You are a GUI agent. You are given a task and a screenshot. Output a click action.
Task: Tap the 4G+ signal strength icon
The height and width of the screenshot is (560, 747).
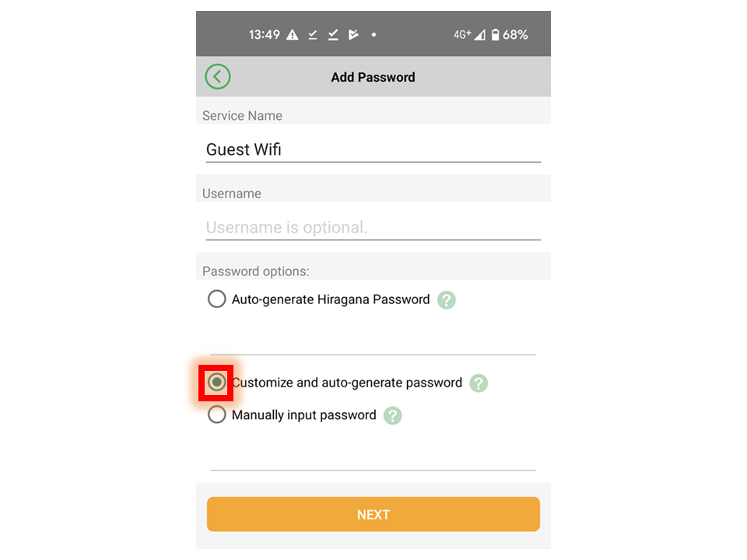(x=469, y=35)
